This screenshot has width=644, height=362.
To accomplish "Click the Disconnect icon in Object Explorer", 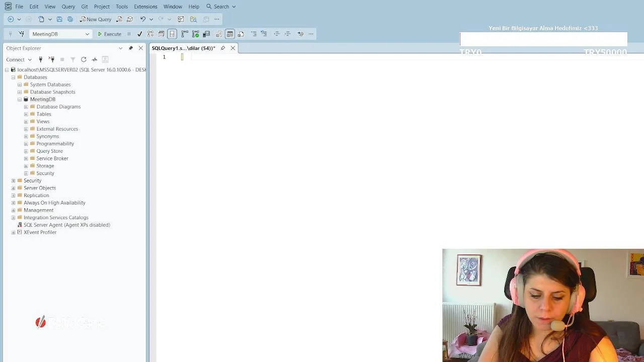I will [x=51, y=59].
